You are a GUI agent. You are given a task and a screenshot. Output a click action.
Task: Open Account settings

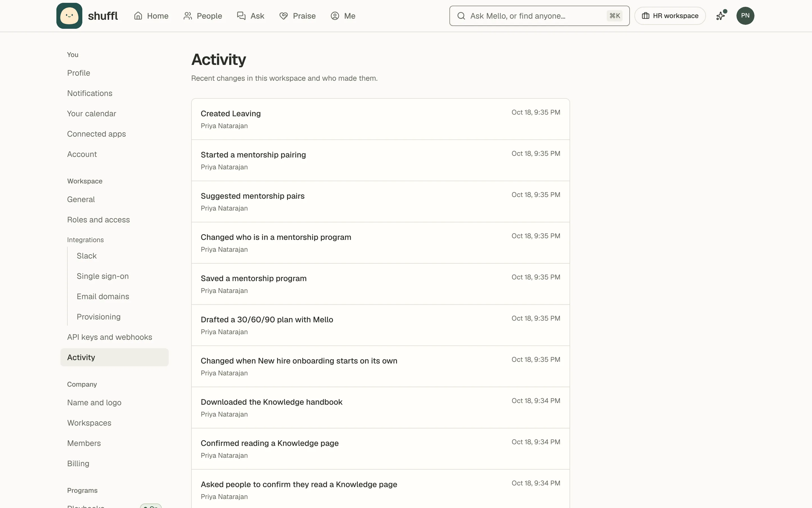(x=114, y=154)
